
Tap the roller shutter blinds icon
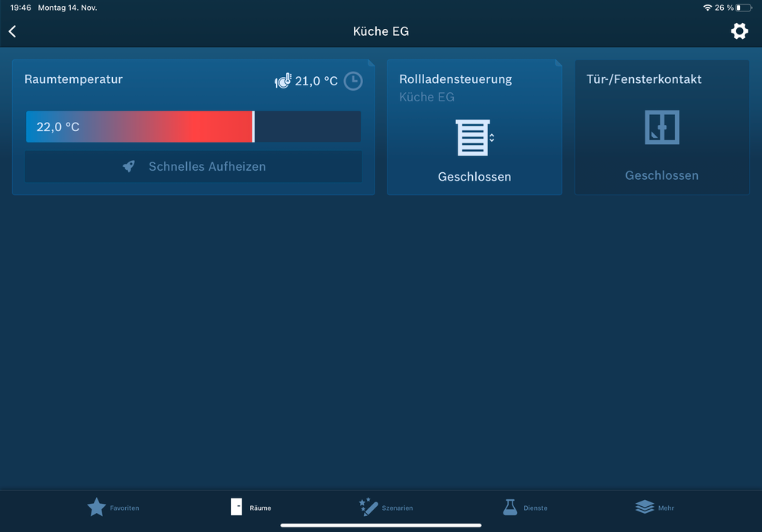tap(472, 138)
